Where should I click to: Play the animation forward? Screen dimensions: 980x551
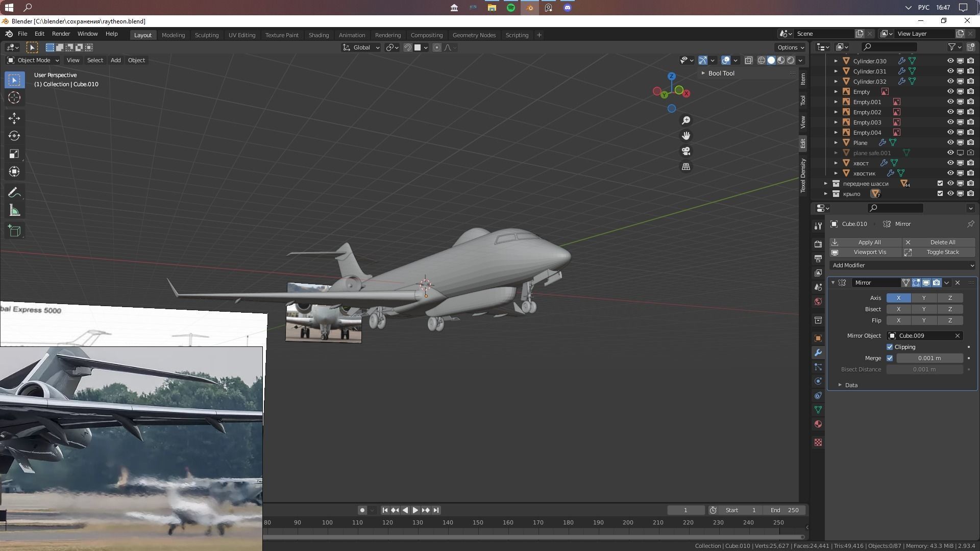[415, 510]
